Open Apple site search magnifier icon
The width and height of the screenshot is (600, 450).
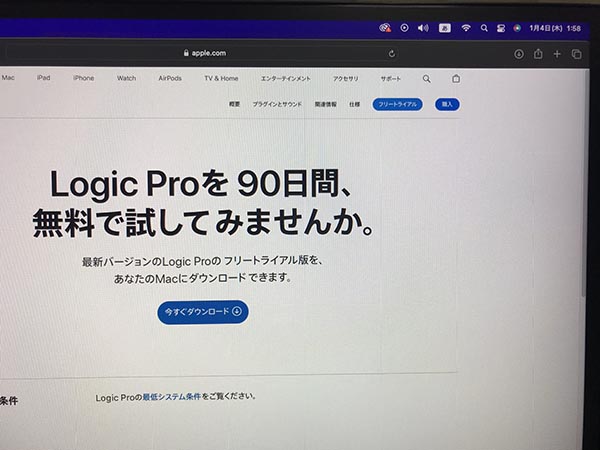427,79
